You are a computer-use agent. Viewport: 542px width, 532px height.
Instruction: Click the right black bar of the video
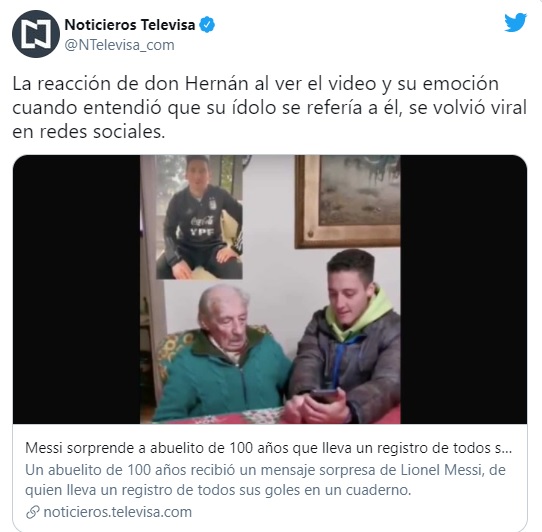click(464, 289)
